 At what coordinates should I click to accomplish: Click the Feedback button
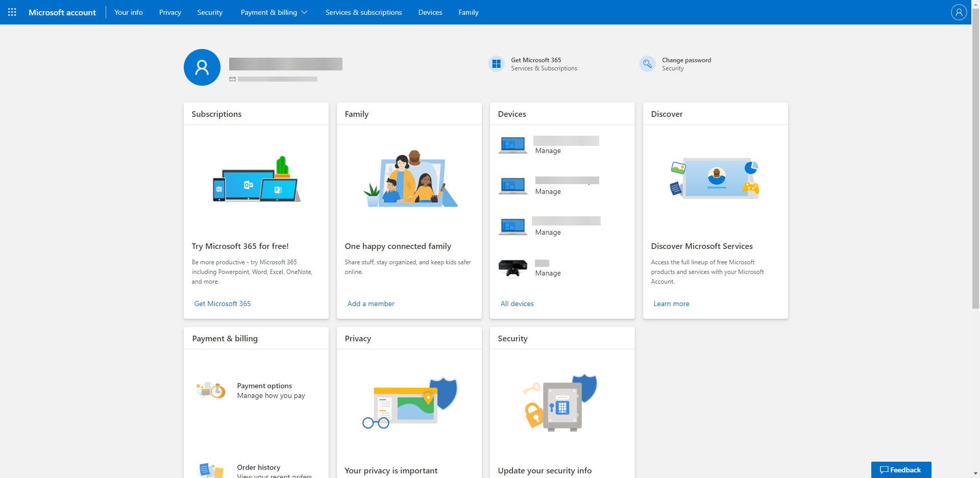coord(901,470)
